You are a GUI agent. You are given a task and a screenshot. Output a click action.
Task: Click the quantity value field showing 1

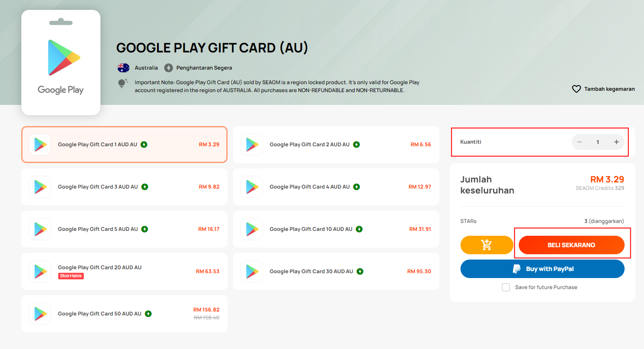coord(598,142)
